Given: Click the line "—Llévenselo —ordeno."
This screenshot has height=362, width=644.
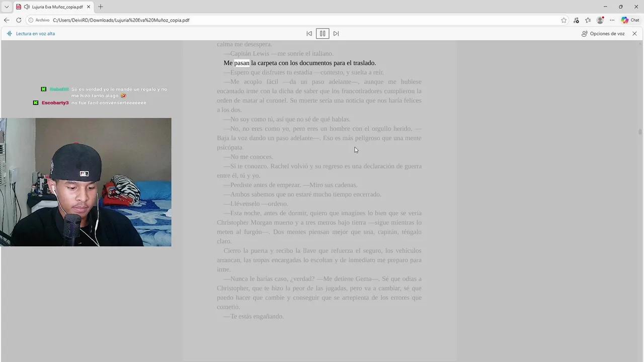Looking at the screenshot, I should point(256,204).
